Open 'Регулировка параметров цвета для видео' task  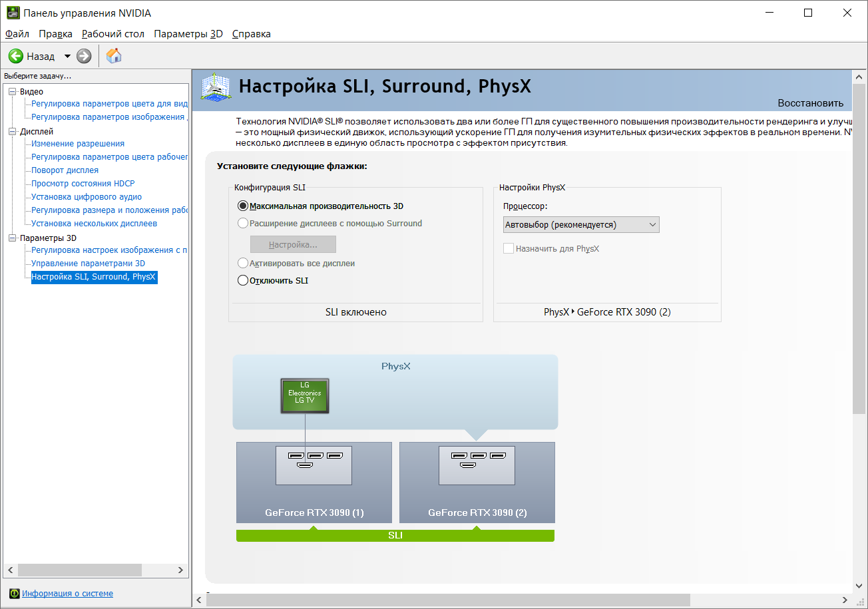tap(110, 104)
